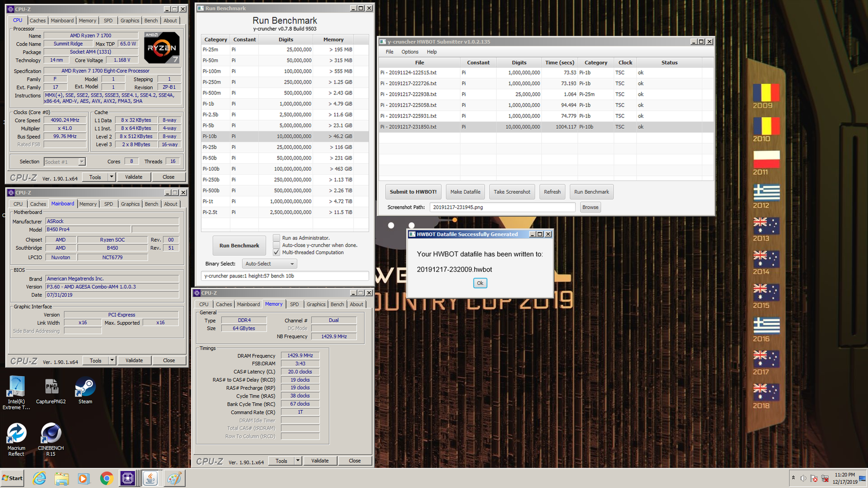Open the Options menu in HWBOT Submitter
The image size is (868, 488).
coord(410,52)
